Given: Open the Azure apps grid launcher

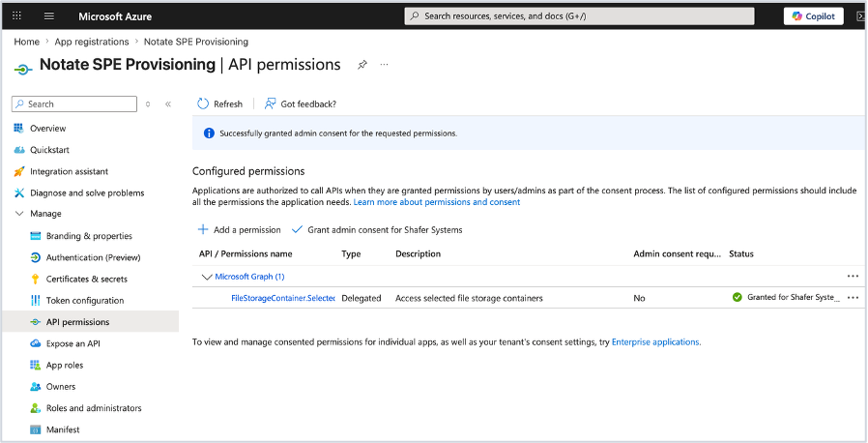Looking at the screenshot, I should 16,16.
